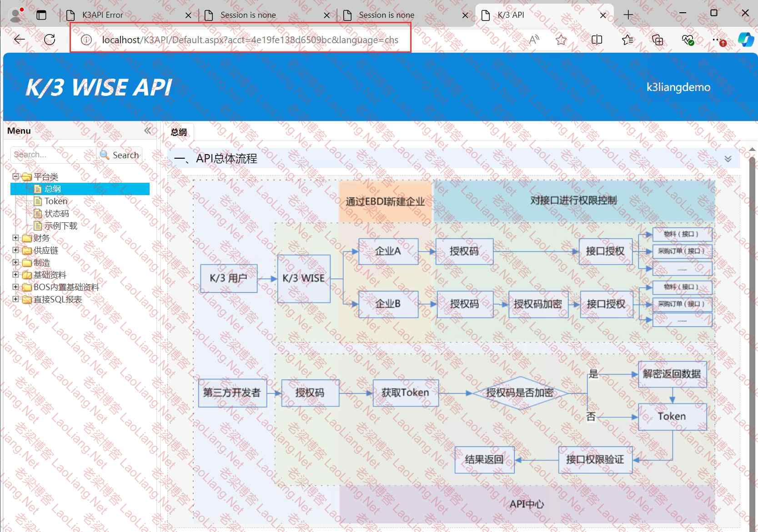Viewport: 758px width, 532px height.
Task: Open the Collections icon
Action: (658, 40)
